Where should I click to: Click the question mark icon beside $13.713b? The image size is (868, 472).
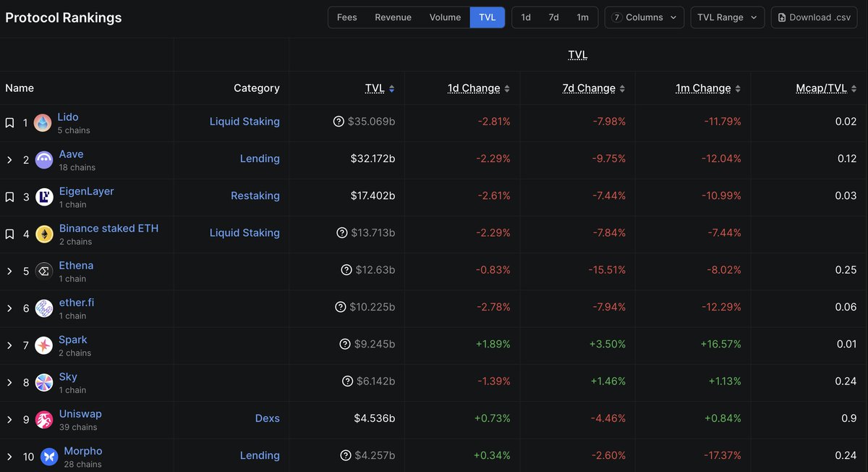[342, 232]
